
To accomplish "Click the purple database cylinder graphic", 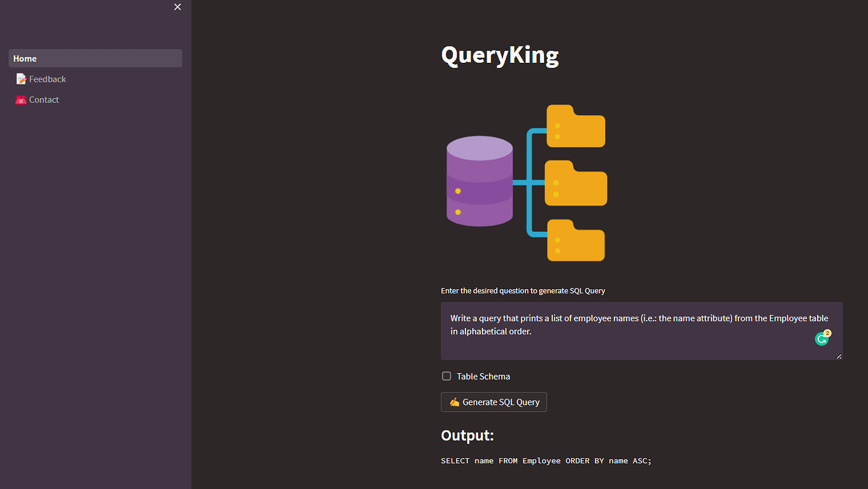I will click(x=479, y=181).
